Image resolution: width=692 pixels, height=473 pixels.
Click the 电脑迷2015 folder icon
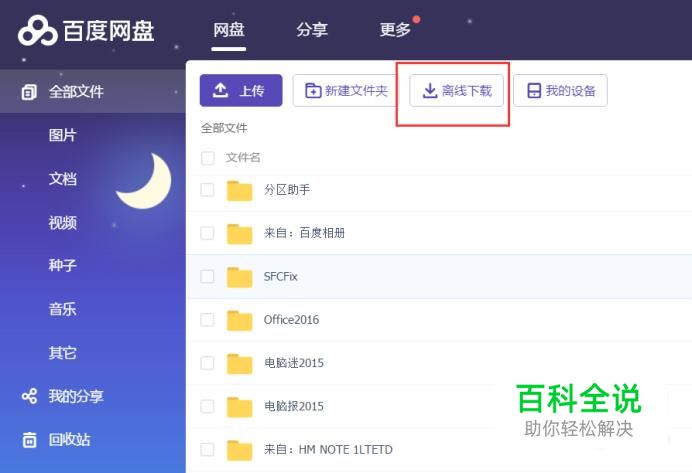point(240,364)
